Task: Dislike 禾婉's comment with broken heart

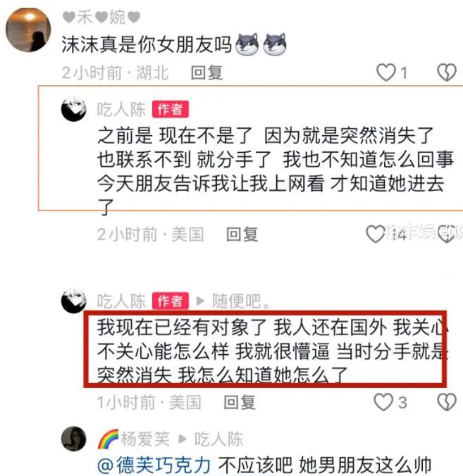Action: [x=447, y=73]
